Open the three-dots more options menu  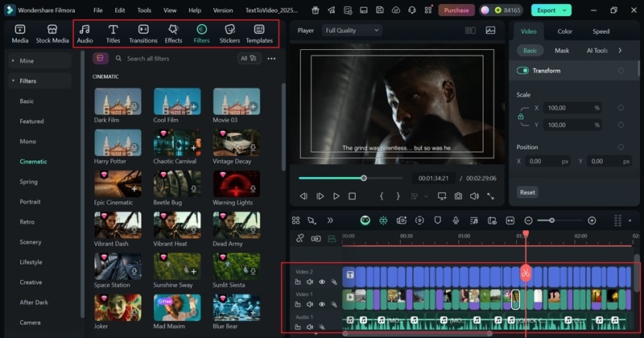271,59
